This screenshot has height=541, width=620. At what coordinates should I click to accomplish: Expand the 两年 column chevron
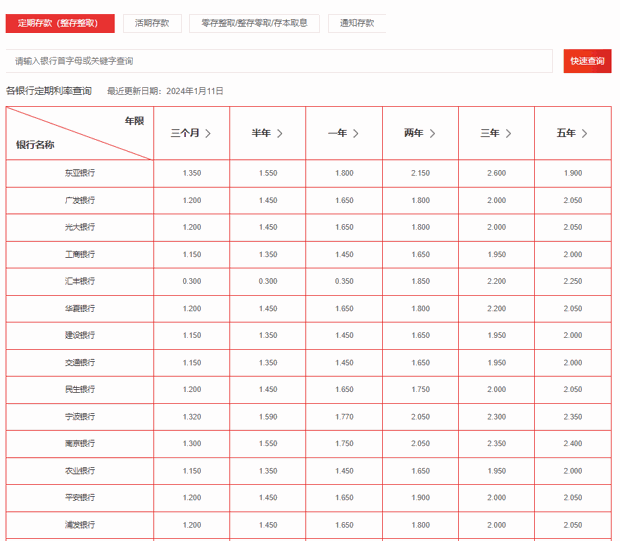[432, 133]
